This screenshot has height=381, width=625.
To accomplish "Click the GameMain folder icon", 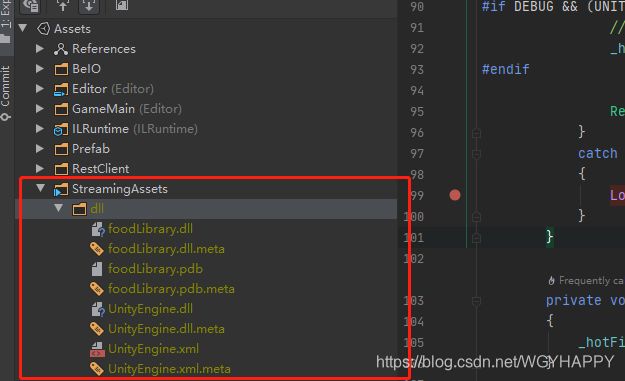I will [61, 109].
